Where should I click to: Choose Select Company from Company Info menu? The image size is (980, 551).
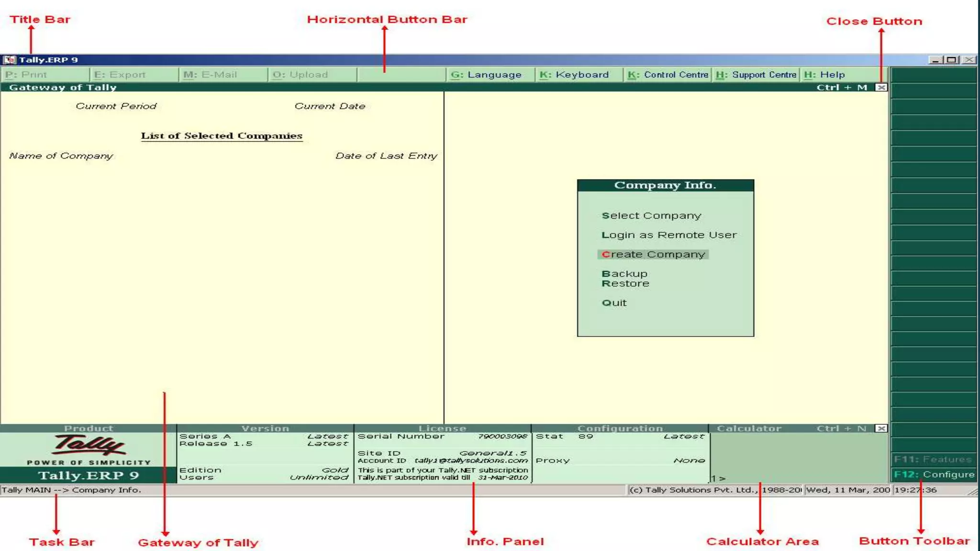[651, 216]
